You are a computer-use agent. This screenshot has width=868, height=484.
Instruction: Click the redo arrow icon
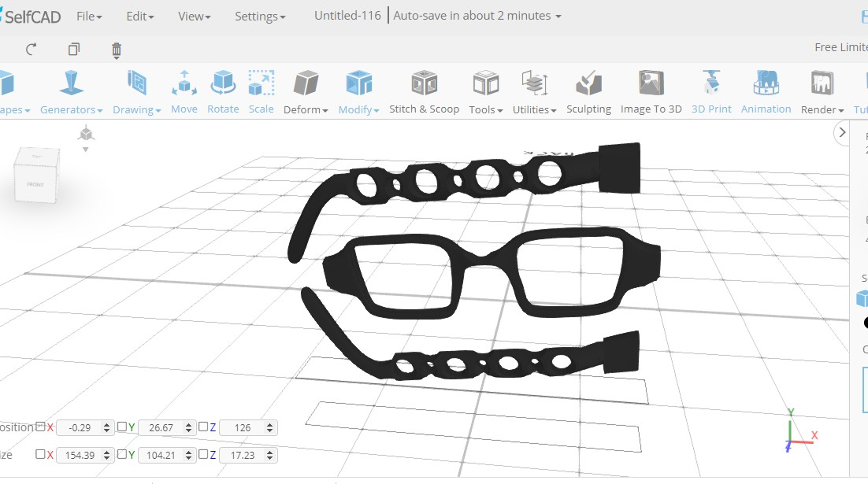[31, 50]
